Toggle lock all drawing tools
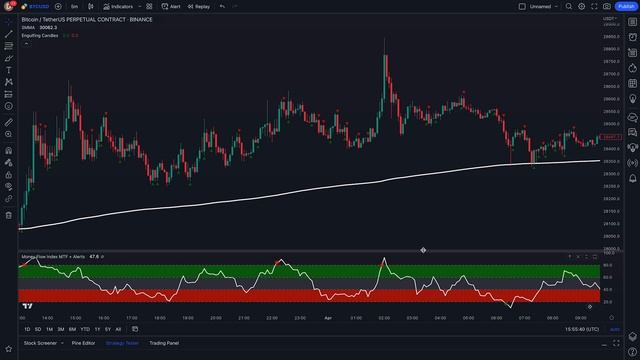The image size is (640, 360). [x=9, y=175]
